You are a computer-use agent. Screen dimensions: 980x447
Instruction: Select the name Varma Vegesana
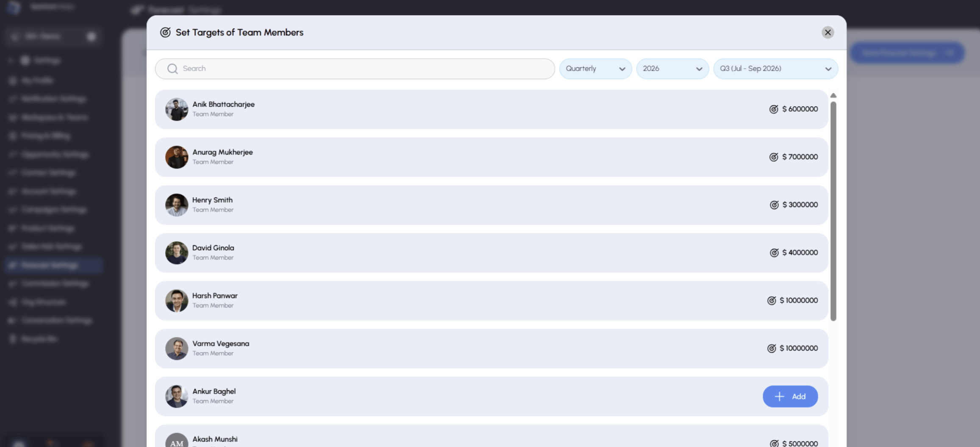click(x=221, y=344)
